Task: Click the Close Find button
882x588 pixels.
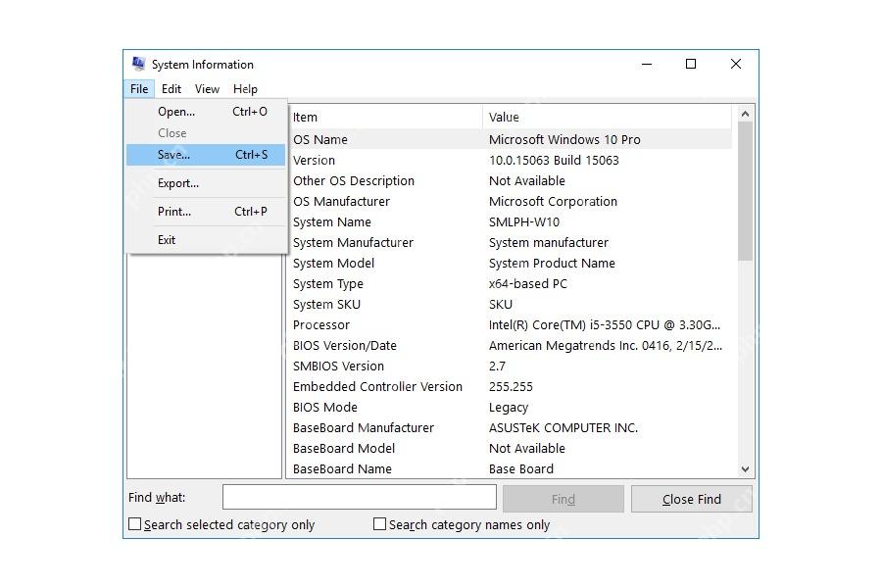Action: (691, 499)
